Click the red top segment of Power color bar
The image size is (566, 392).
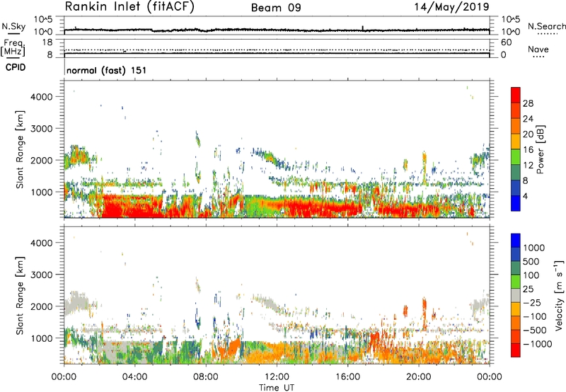(x=516, y=95)
